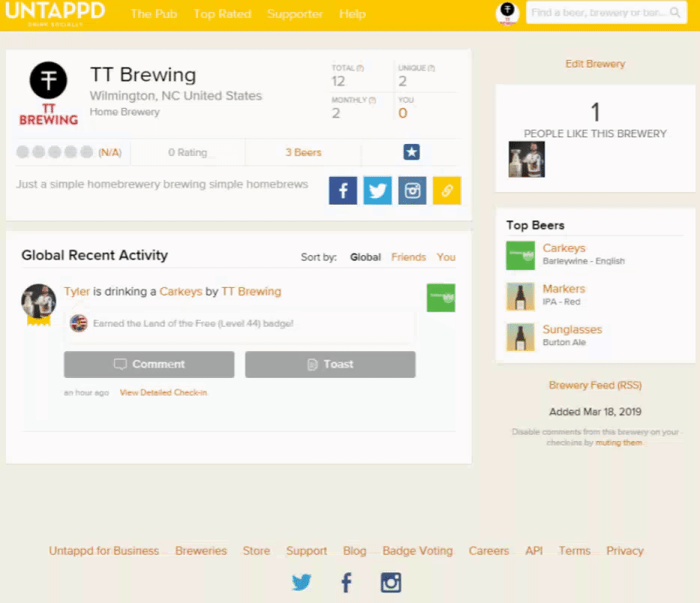Click 'Earned the Land of the Free' badge text
The image size is (700, 603).
coord(193,323)
